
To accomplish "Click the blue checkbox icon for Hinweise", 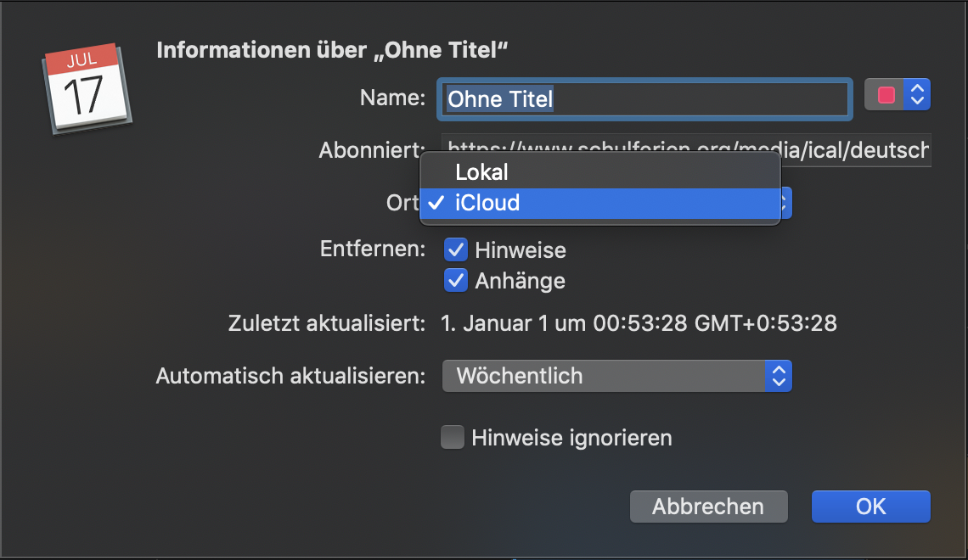I will [x=456, y=249].
